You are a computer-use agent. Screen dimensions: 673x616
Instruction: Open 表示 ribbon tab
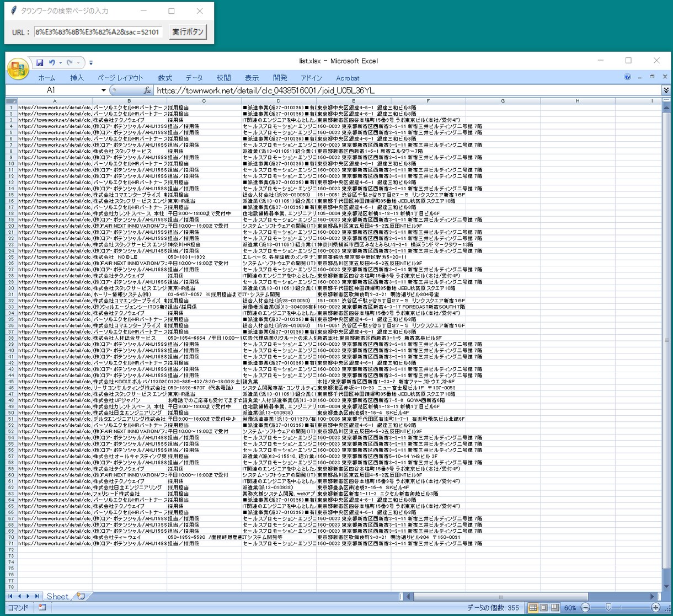[252, 78]
